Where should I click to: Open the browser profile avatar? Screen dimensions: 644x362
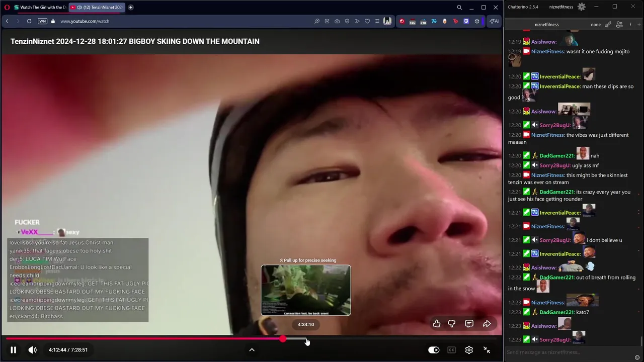[x=388, y=21]
